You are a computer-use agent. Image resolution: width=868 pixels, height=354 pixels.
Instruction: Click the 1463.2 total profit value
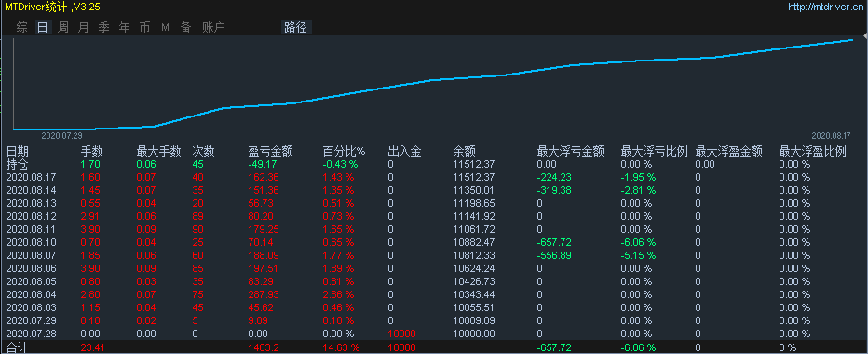[263, 347]
